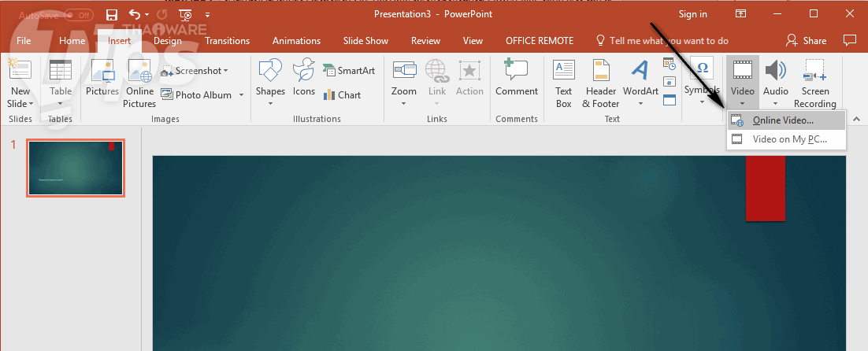
Task: Select slide 1 thumbnail
Action: (76, 168)
